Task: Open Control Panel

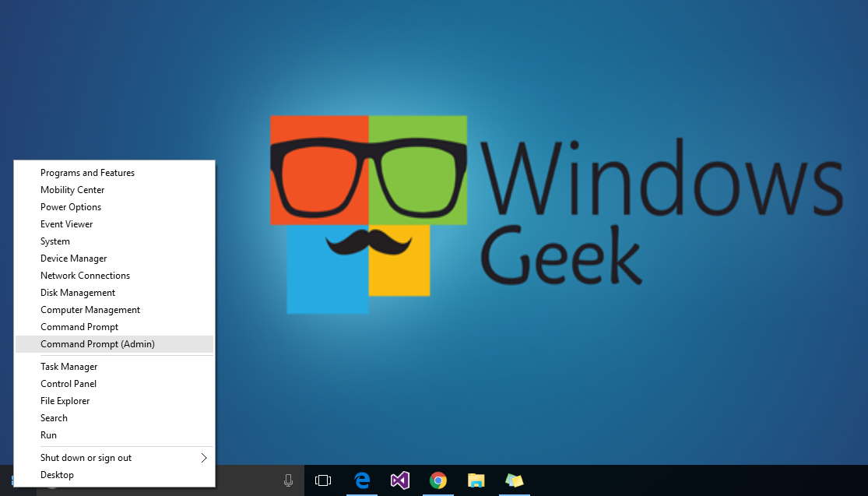Action: pos(69,384)
